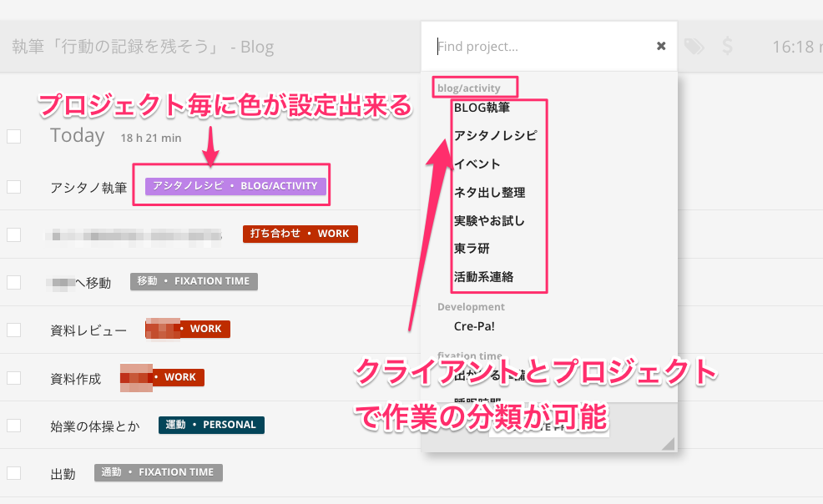
Task: Edit the 始業の体操とか entry description
Action: (x=94, y=426)
